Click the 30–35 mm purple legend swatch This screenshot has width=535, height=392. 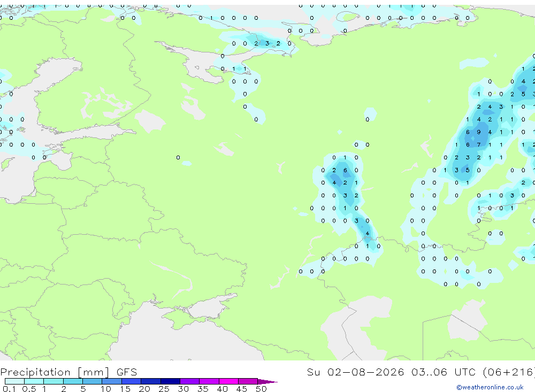(x=189, y=381)
